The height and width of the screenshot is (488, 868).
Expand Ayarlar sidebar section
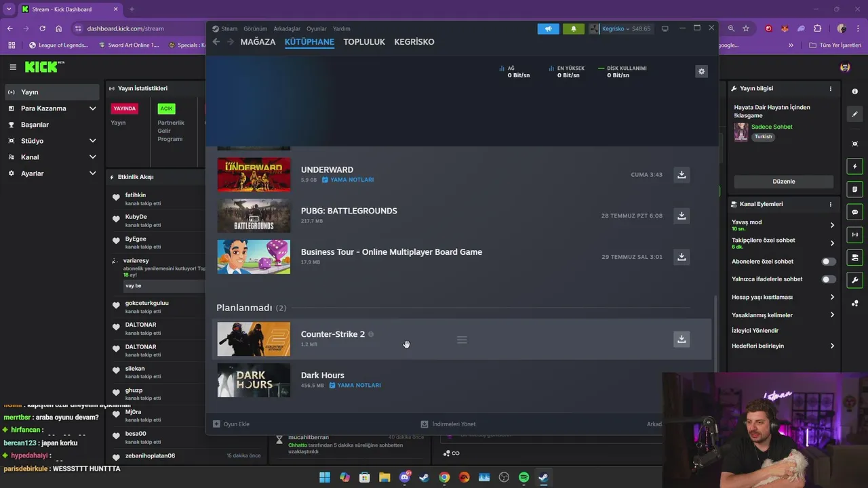tap(92, 174)
